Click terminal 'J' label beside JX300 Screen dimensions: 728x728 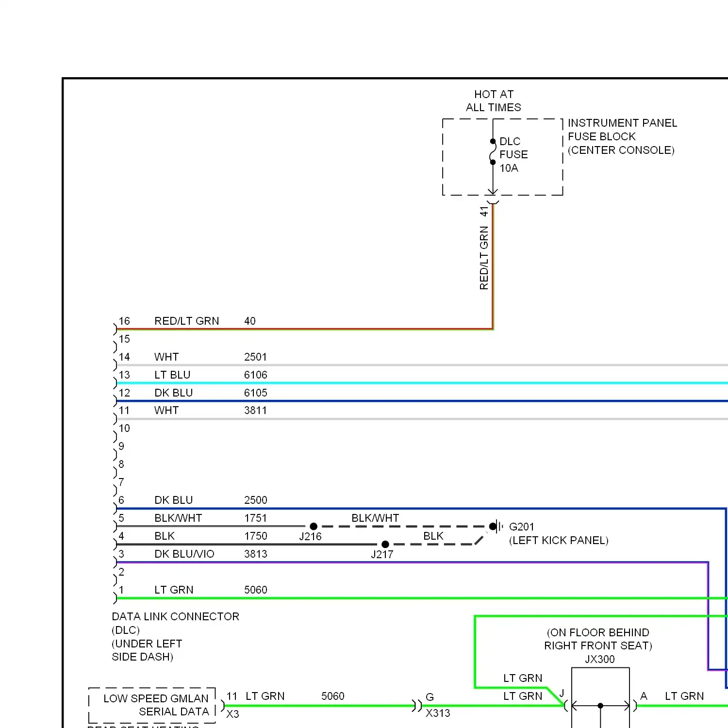click(562, 693)
